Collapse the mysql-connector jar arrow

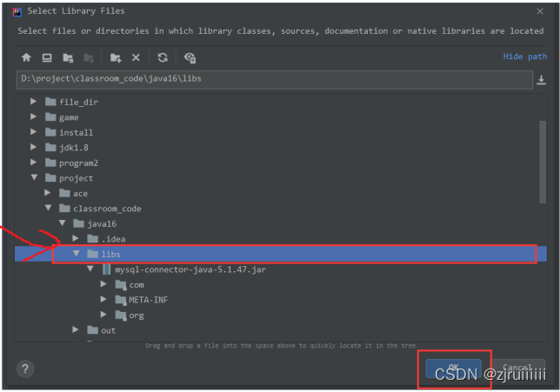tap(90, 269)
